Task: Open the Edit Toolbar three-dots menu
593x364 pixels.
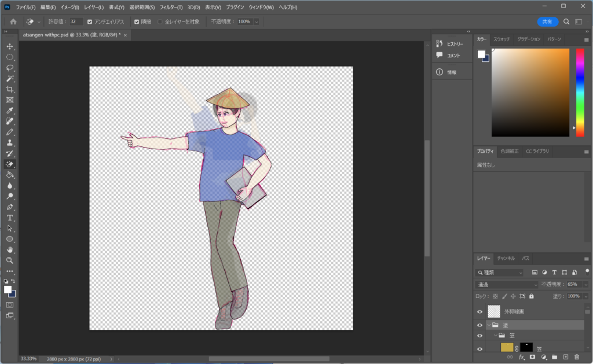Action: point(10,271)
